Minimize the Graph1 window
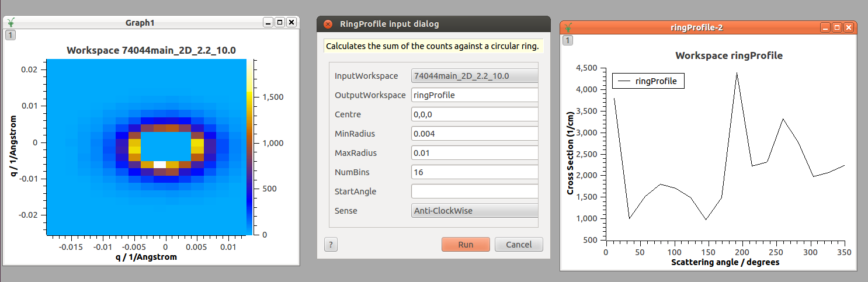 pyautogui.click(x=268, y=22)
